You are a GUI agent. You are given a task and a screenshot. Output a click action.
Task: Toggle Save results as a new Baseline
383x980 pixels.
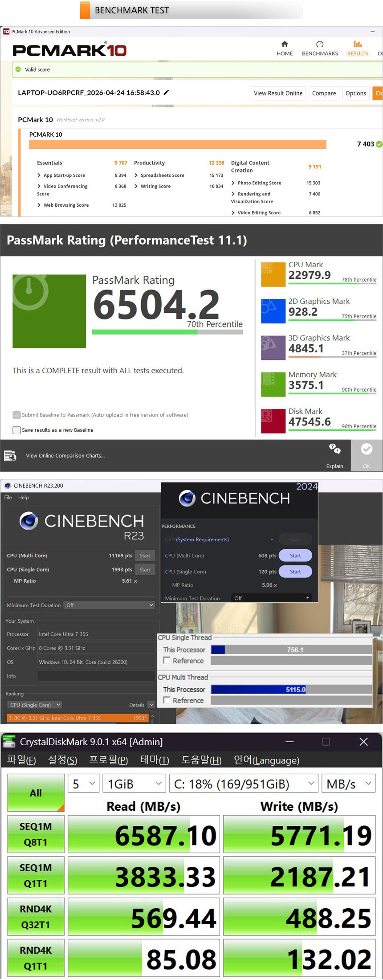point(17,430)
